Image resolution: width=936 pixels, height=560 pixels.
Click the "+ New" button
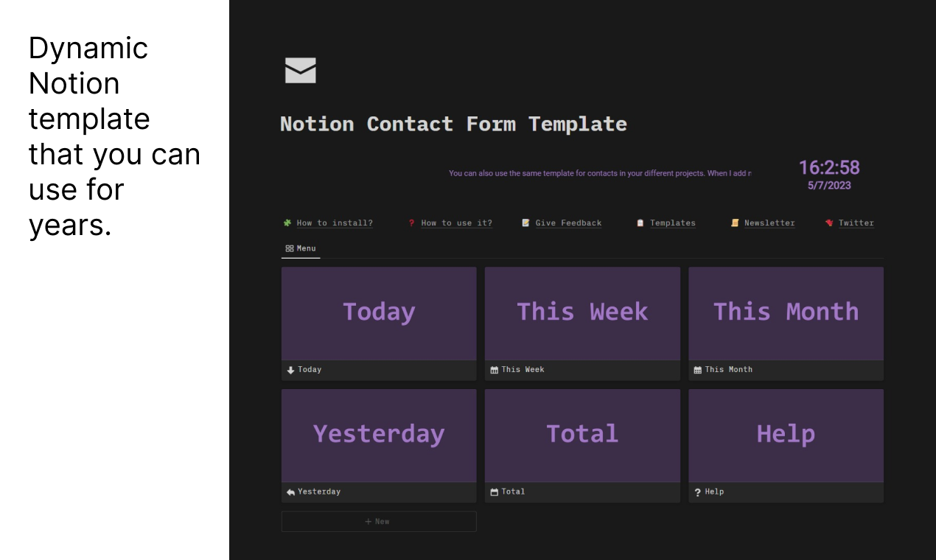(x=378, y=521)
